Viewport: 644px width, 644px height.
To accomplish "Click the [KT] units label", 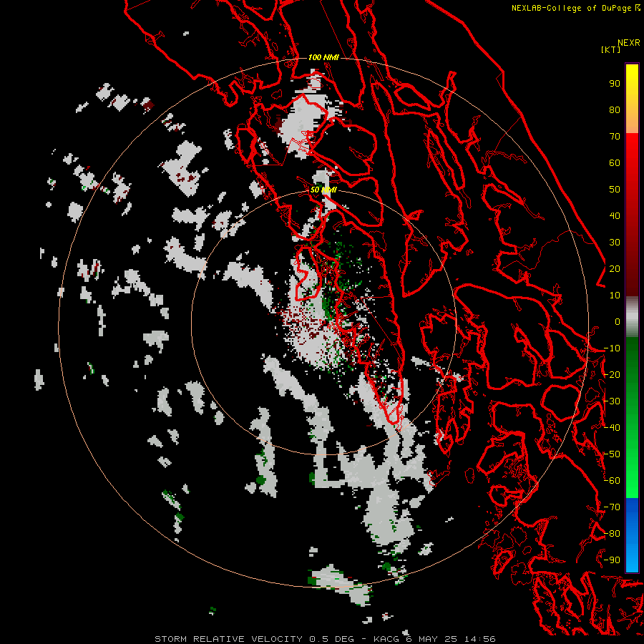I will point(610,49).
